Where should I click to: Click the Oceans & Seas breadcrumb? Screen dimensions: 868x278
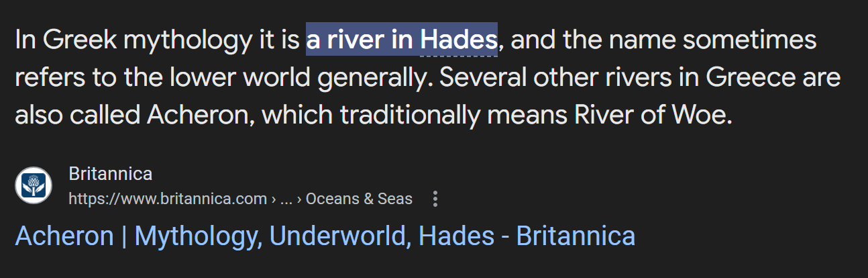[x=359, y=199]
